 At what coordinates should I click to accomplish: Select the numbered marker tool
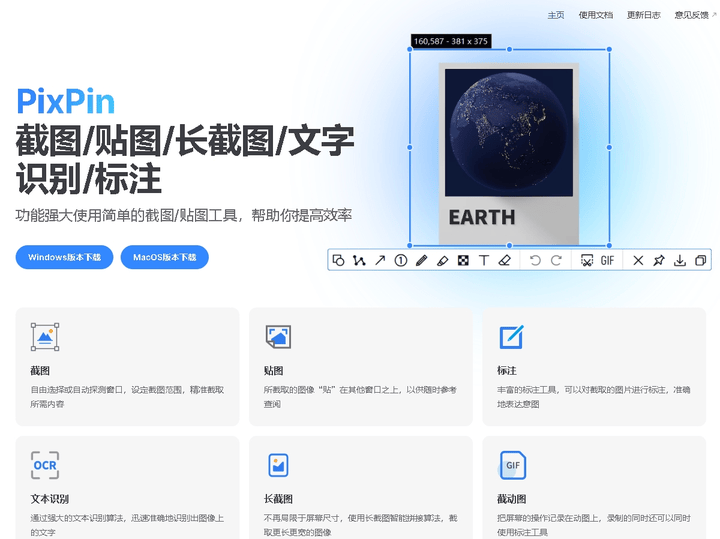pos(401,260)
